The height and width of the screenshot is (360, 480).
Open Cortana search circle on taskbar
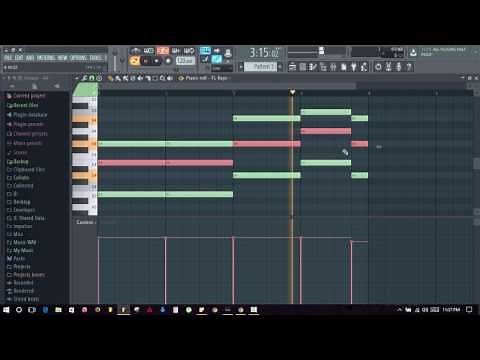(19, 310)
